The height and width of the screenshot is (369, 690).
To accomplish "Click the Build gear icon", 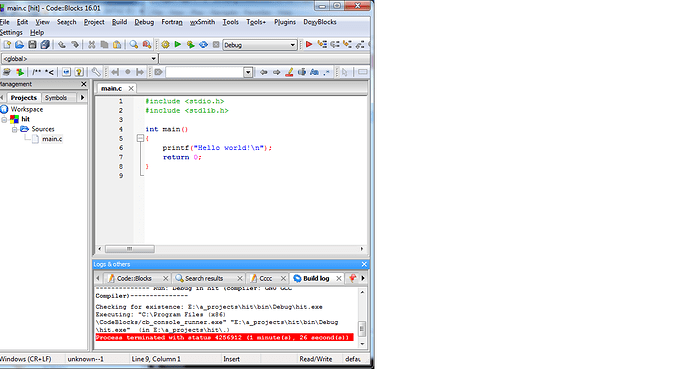I will [165, 45].
